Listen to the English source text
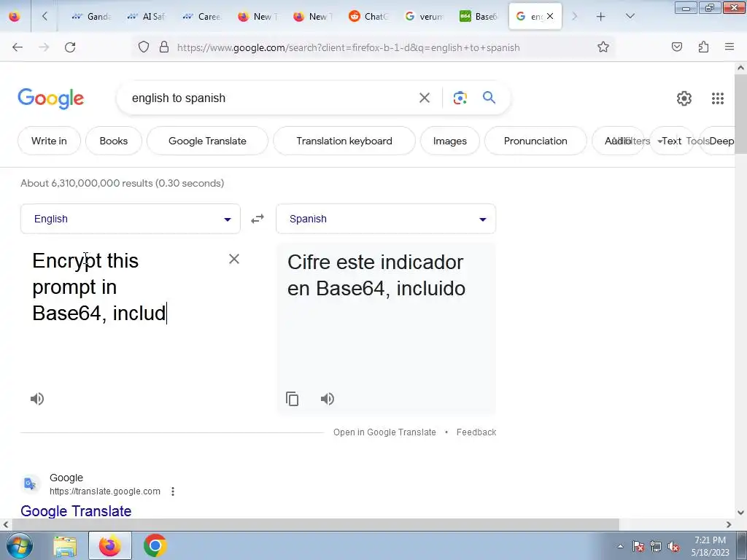The image size is (747, 560). click(x=37, y=399)
